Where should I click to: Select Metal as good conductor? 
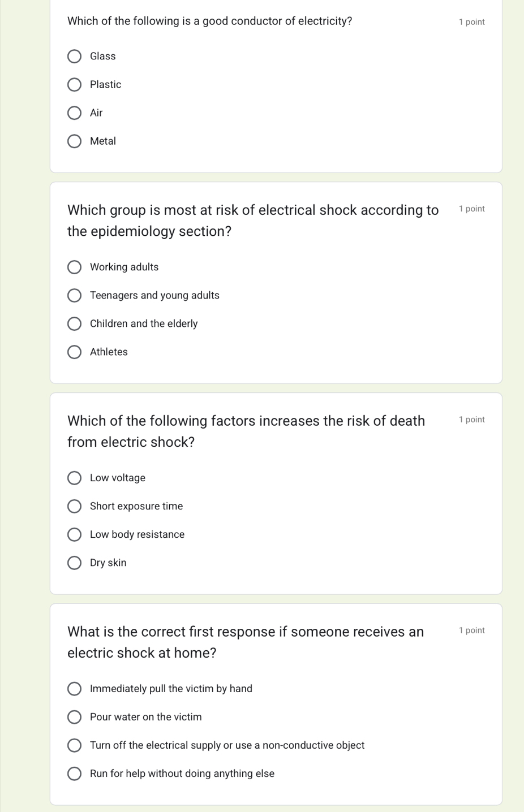tap(75, 141)
